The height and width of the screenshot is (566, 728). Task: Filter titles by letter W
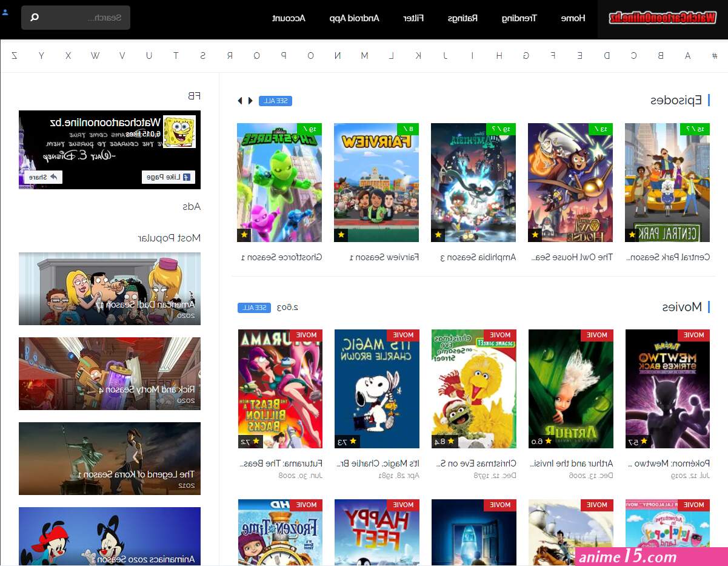(x=95, y=56)
